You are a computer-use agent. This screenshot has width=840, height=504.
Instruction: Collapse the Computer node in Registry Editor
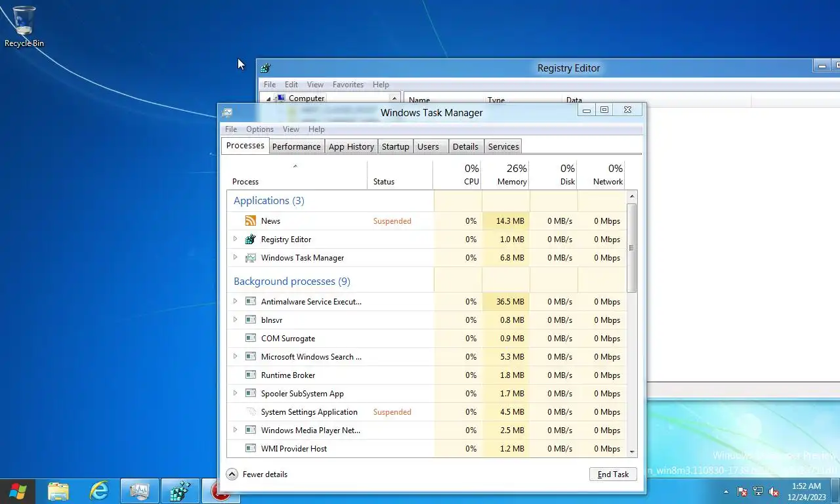click(268, 98)
